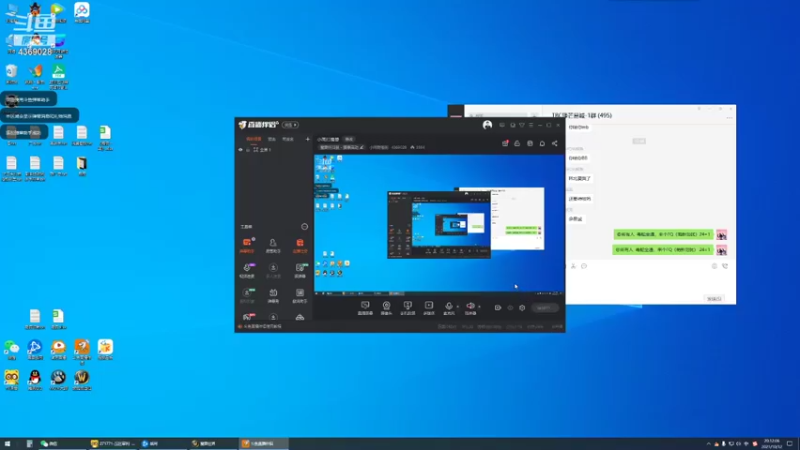Open the more options dots in chat window

[729, 117]
